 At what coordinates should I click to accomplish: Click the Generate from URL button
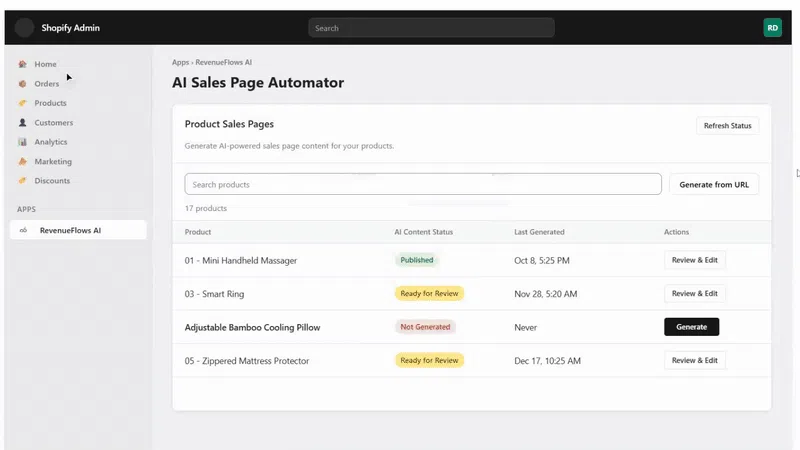pyautogui.click(x=714, y=185)
